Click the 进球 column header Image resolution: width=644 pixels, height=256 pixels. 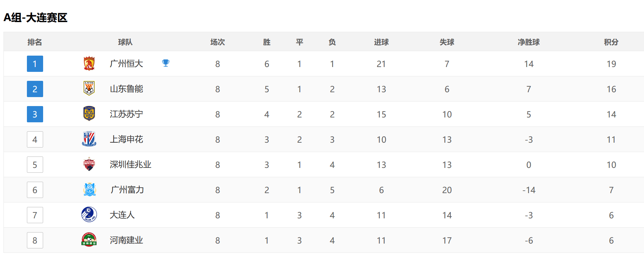click(x=381, y=42)
